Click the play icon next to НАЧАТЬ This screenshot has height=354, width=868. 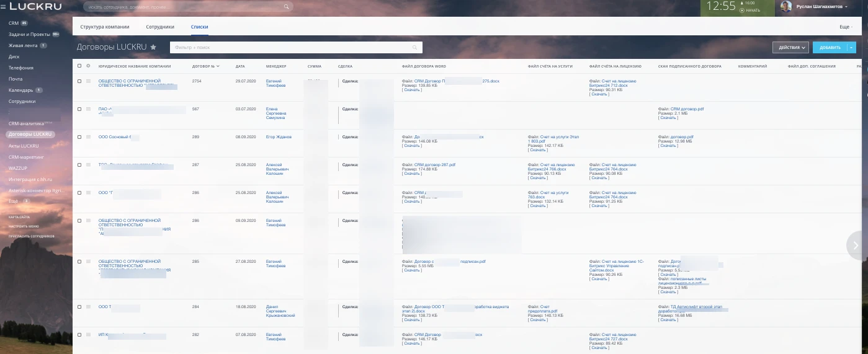[742, 11]
